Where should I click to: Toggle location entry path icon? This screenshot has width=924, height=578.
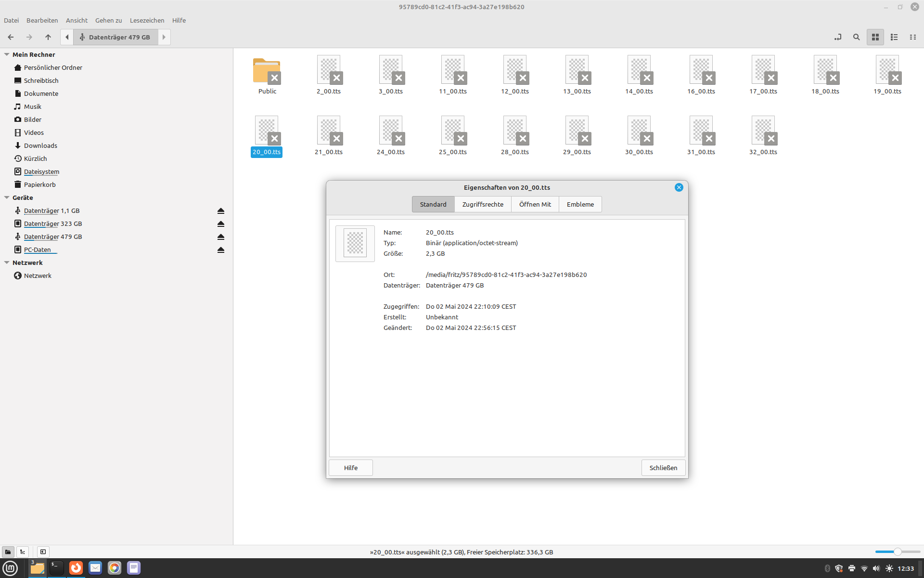coord(838,37)
